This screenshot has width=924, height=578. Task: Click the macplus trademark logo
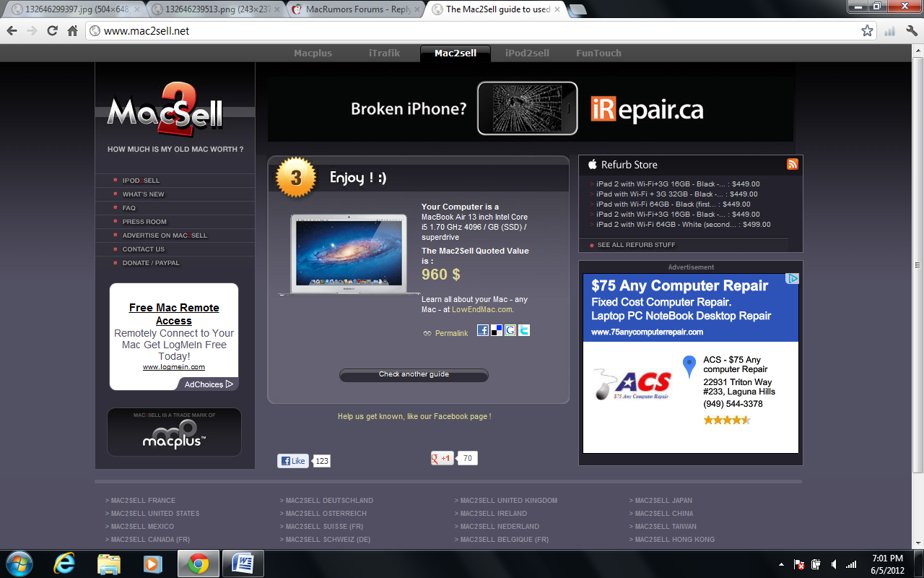coord(174,433)
